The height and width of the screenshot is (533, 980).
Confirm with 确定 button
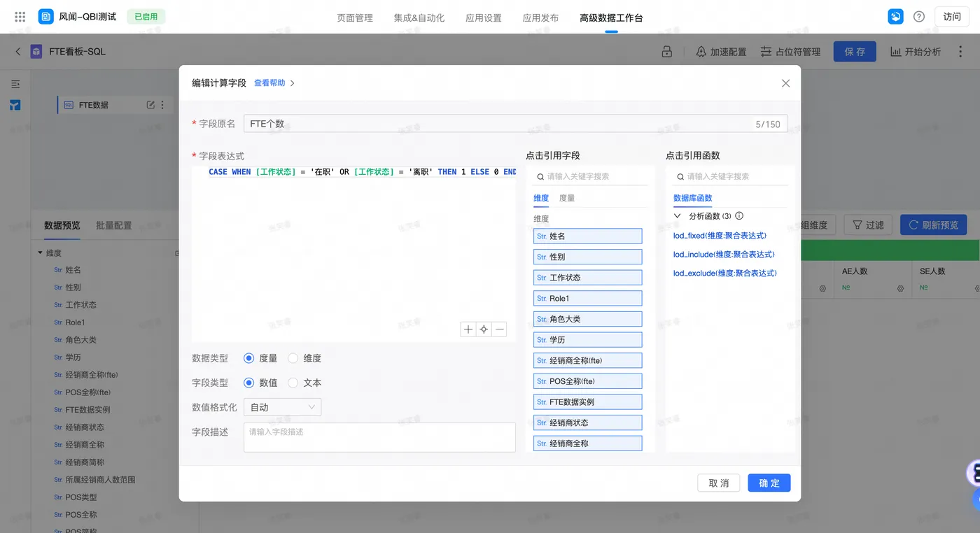(769, 483)
